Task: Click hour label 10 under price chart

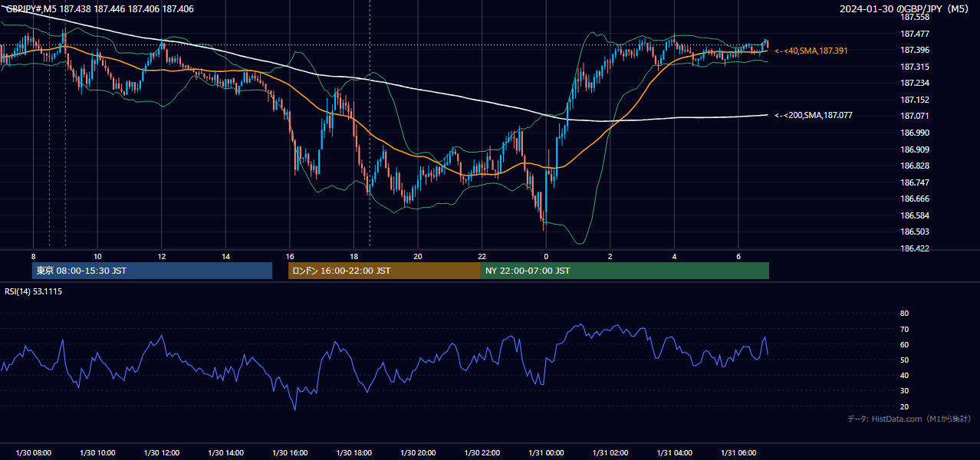Action: (x=97, y=256)
